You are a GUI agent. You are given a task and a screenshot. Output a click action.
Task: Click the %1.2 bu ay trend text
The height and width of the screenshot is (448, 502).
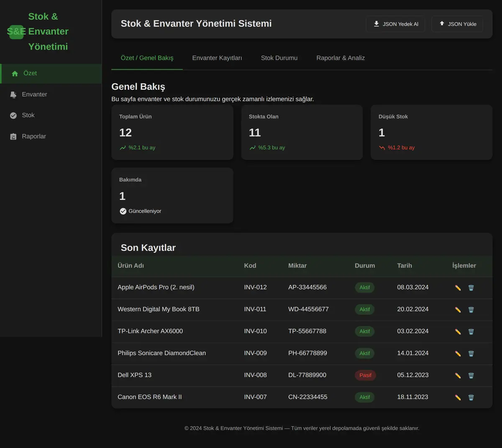coord(401,148)
